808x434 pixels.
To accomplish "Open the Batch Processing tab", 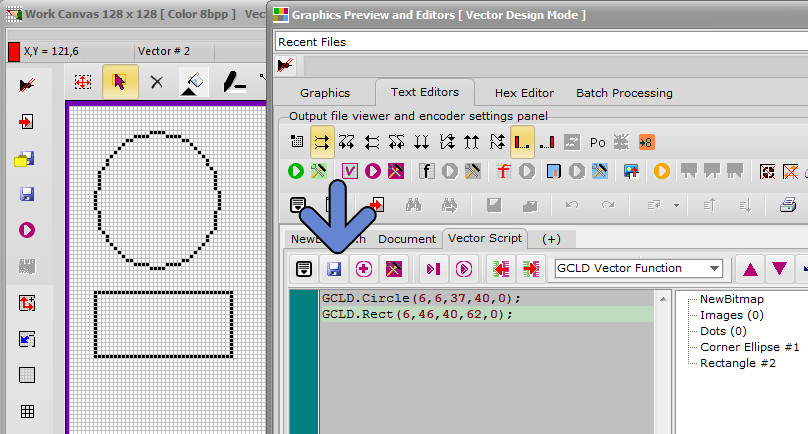I will [x=624, y=93].
